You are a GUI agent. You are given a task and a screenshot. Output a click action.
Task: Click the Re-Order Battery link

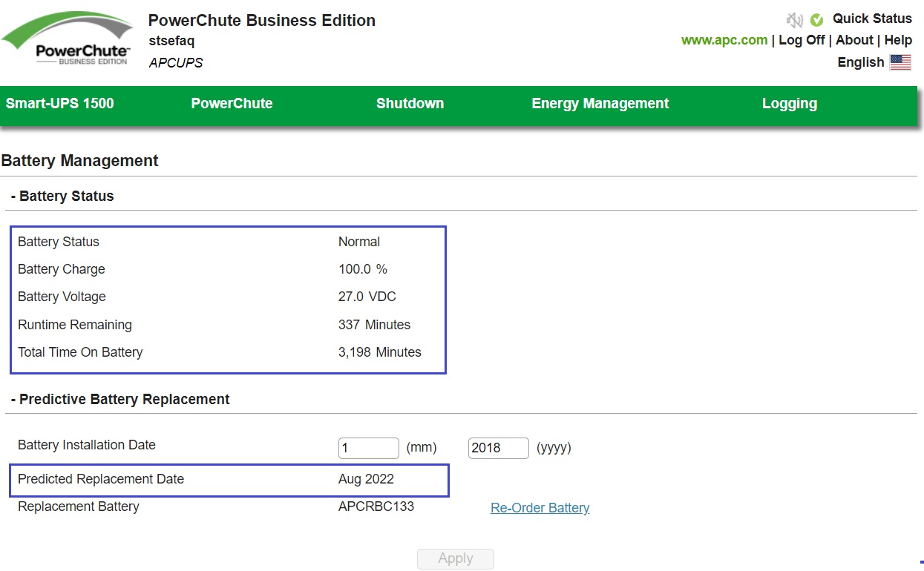click(x=540, y=508)
